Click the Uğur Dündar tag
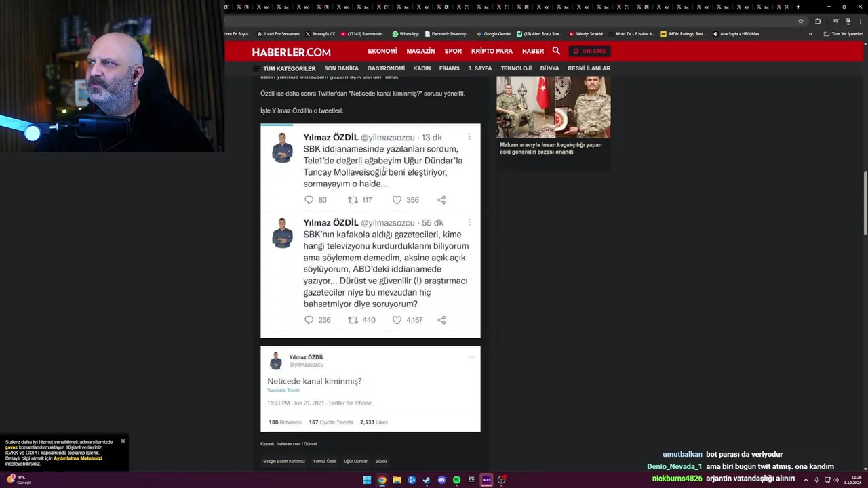Viewport: 868px width, 488px height. (355, 461)
